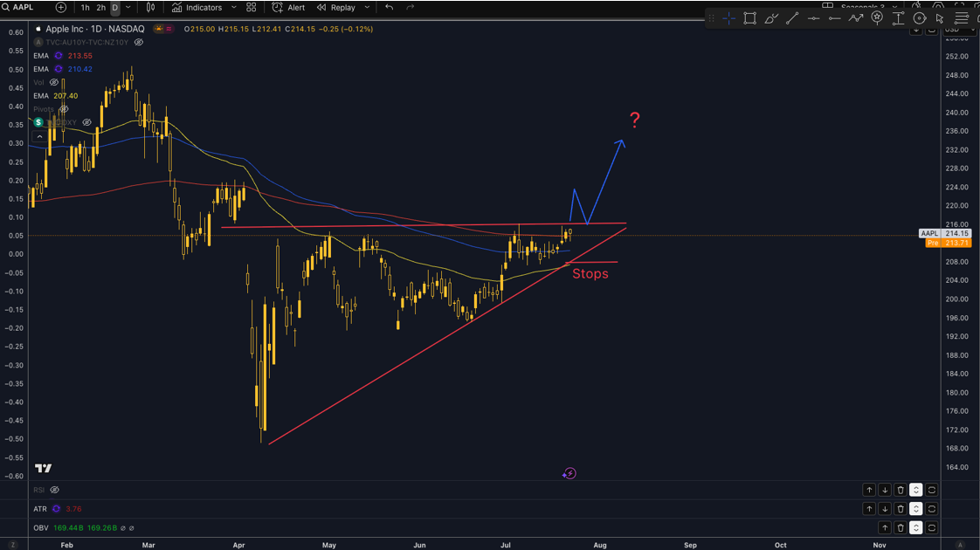Click the ATR 3.76 indicator legend

57,509
